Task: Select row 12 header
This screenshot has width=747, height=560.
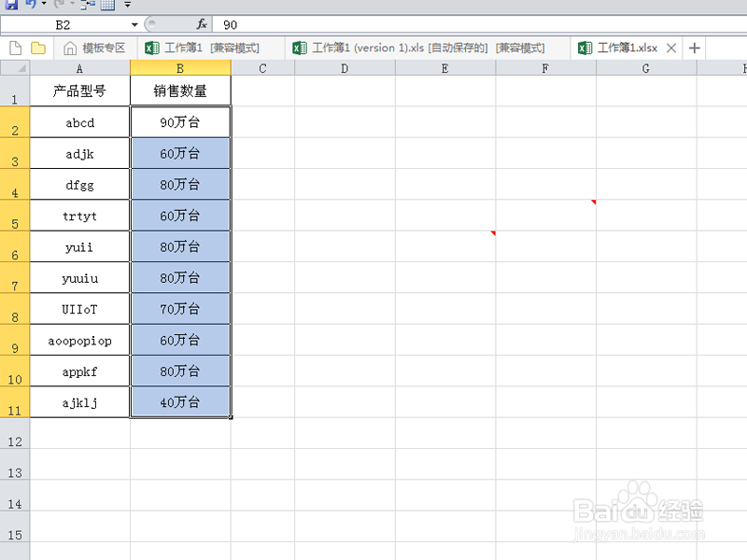Action: 15,433
